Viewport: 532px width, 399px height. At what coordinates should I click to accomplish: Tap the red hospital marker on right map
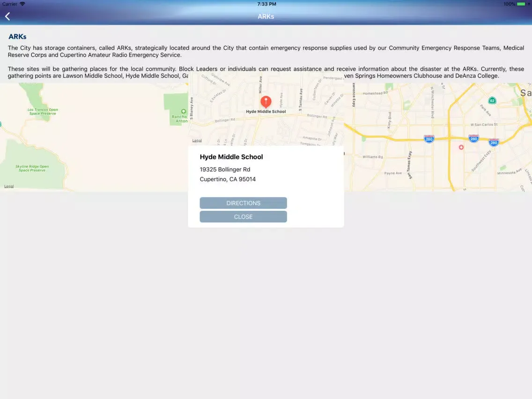461,147
